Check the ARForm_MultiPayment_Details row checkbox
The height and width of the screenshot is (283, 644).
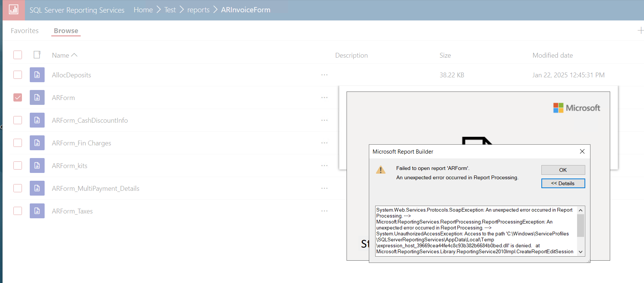click(17, 188)
